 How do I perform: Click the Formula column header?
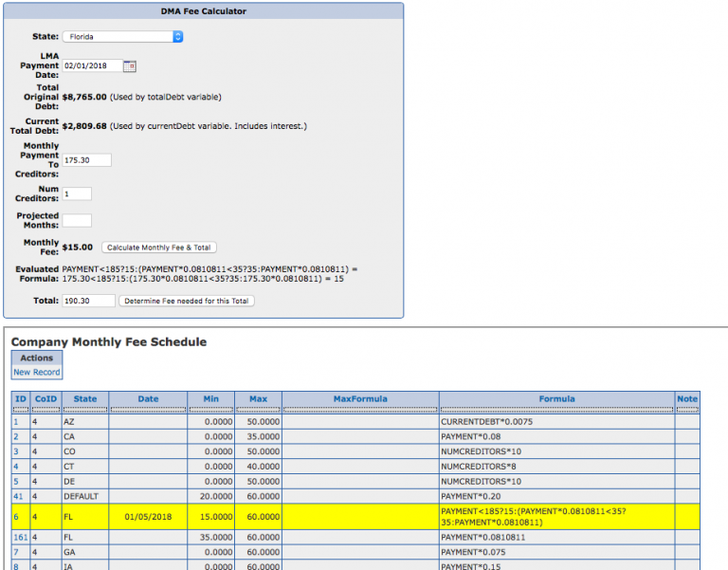[x=556, y=399]
